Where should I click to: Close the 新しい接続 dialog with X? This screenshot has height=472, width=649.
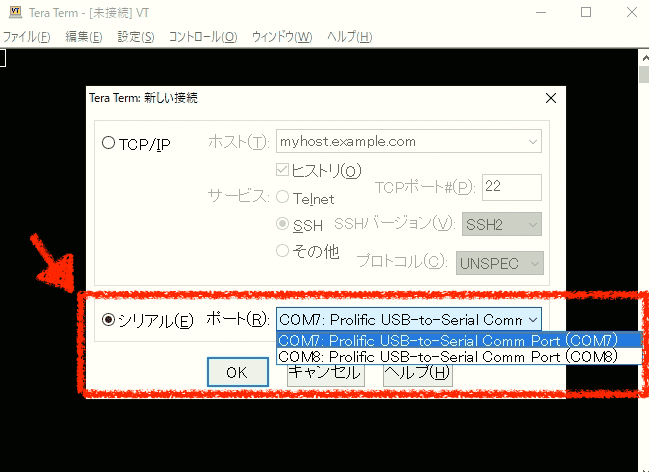point(551,98)
